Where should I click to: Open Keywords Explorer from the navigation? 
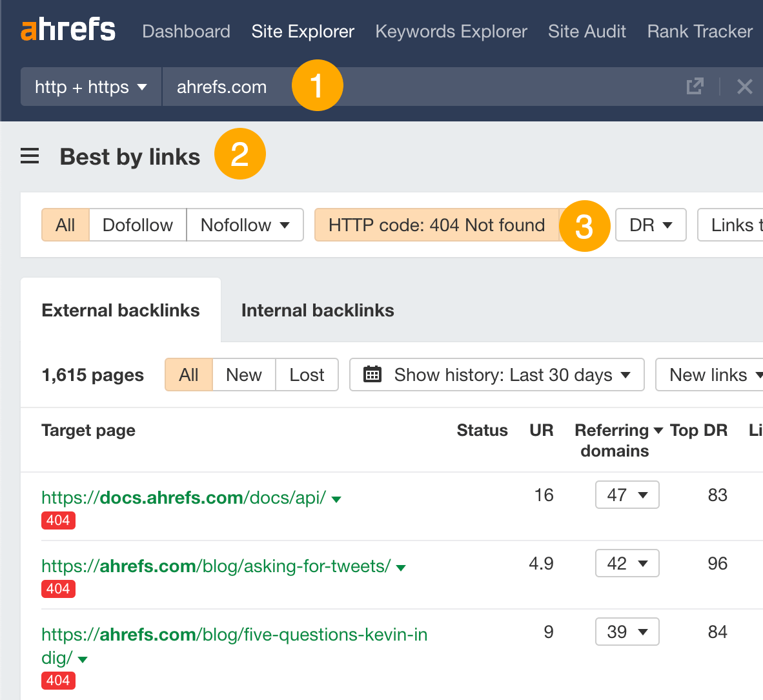[451, 31]
